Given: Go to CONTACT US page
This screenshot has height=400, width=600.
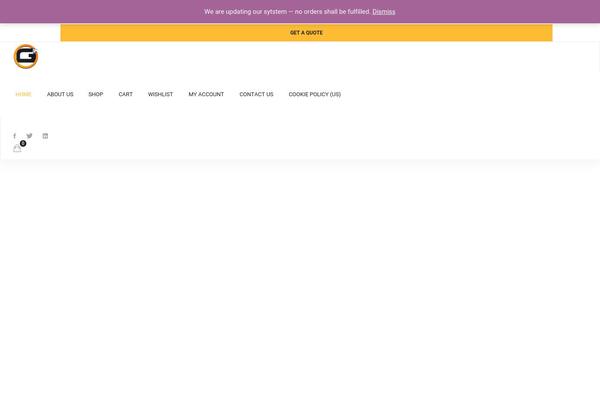Looking at the screenshot, I should 256,94.
